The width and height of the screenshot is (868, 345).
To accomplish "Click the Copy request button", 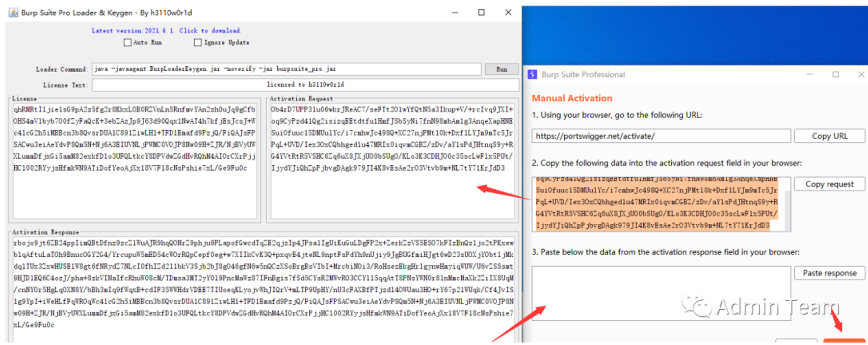I will [829, 184].
